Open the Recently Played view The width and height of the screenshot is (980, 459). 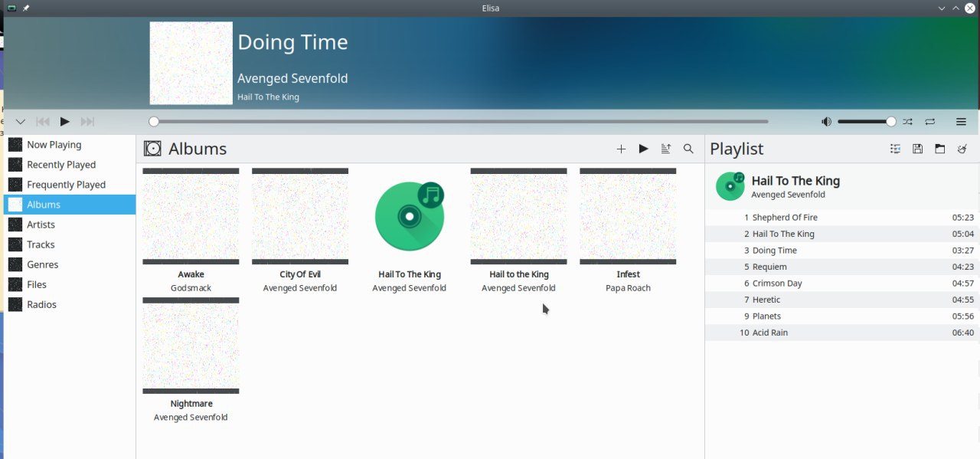(x=70, y=164)
